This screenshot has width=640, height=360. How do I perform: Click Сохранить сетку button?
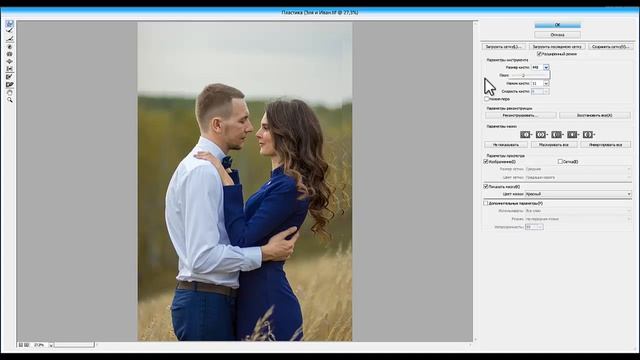[610, 47]
